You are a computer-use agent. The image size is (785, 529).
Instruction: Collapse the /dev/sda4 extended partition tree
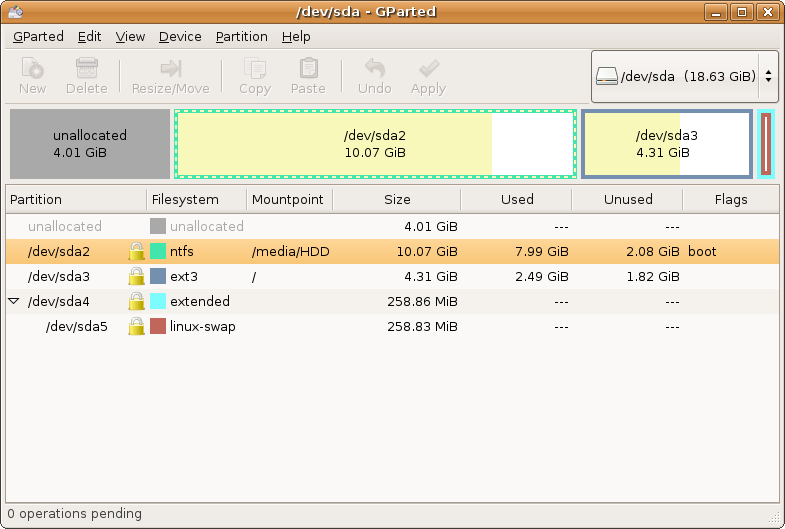coord(14,301)
